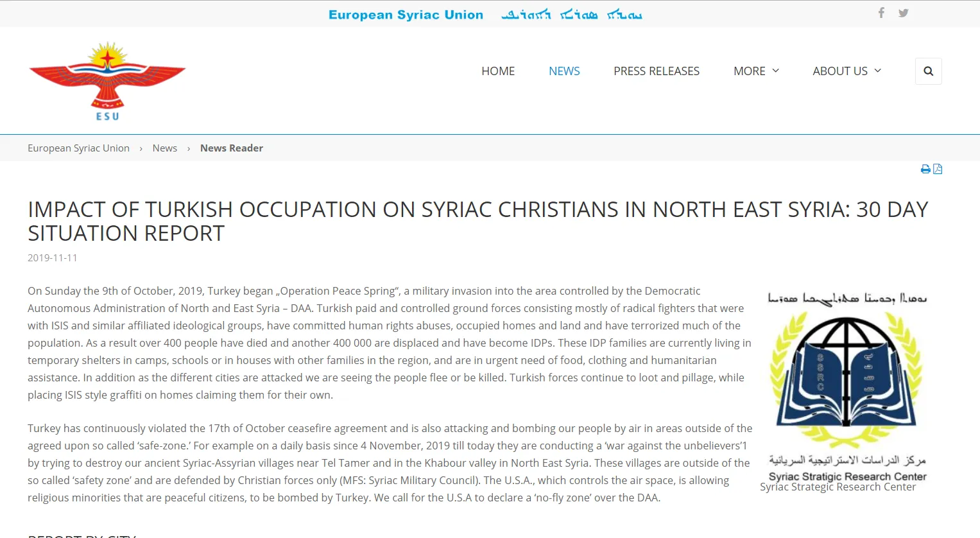Click the paragraph starting "Turkey has continuously violated"

390,463
